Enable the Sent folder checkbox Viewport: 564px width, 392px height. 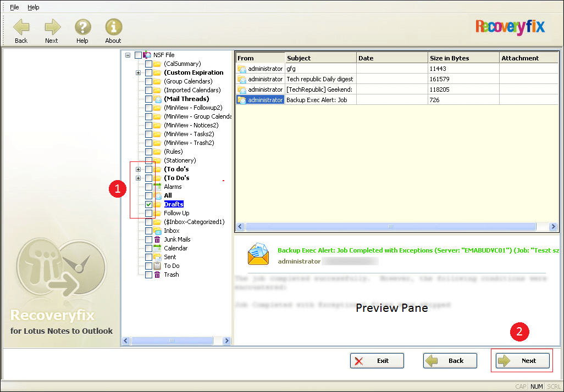tap(148, 257)
